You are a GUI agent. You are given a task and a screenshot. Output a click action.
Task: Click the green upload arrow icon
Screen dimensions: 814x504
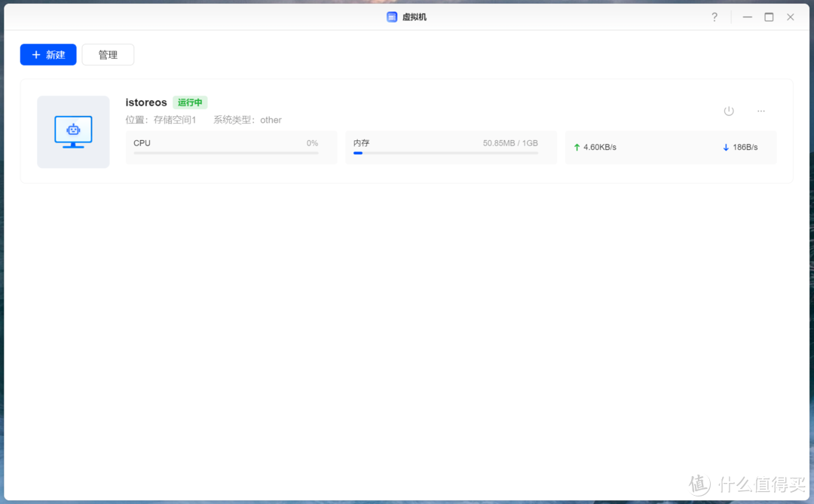click(x=577, y=148)
